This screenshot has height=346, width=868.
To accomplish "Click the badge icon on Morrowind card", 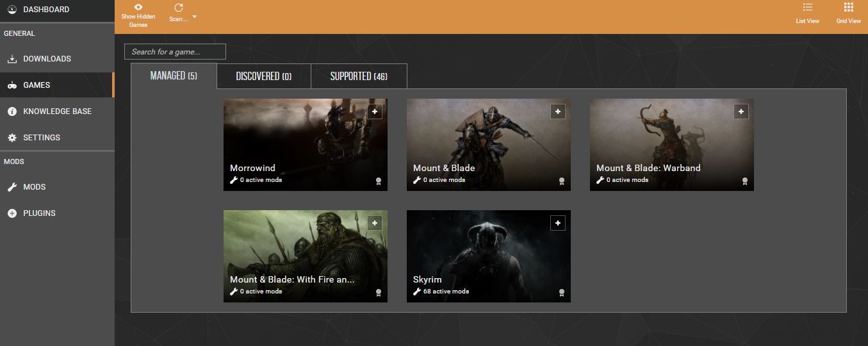I will click(x=379, y=181).
